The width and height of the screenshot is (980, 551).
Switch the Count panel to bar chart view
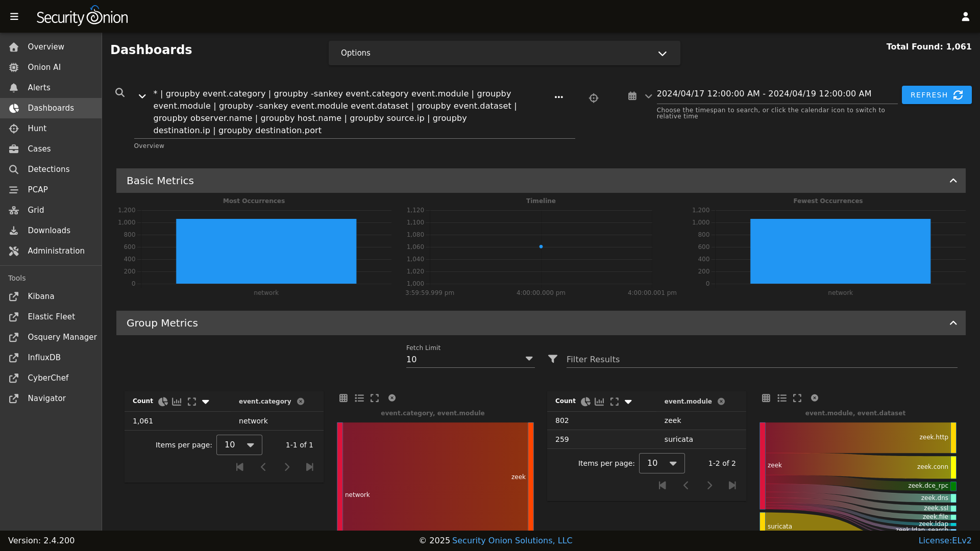tap(177, 402)
